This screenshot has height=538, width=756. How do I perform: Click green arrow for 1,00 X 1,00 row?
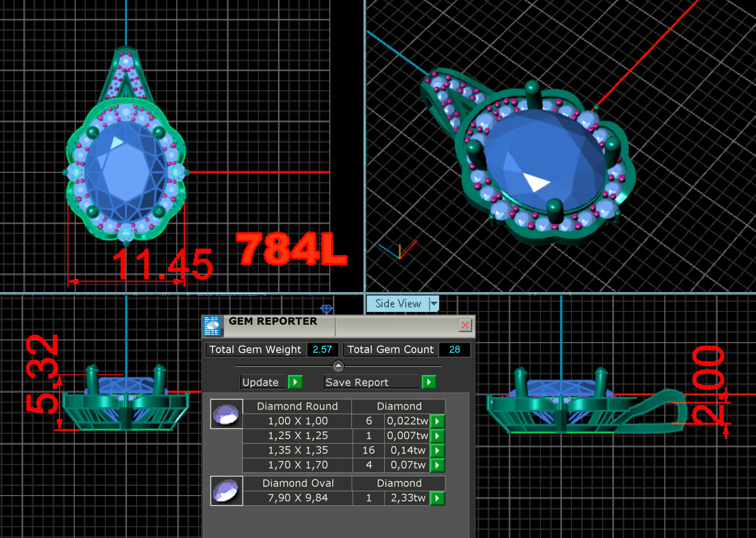(437, 421)
